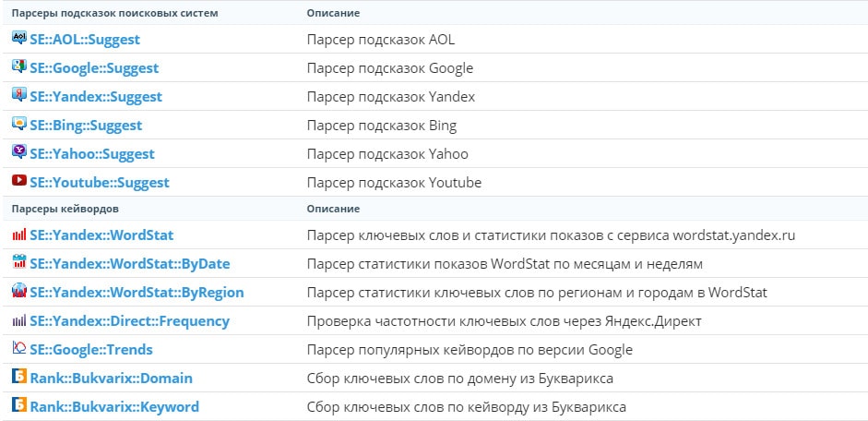Open the SE::Yandex::WordStat link
The height and width of the screenshot is (421, 868).
pos(101,235)
